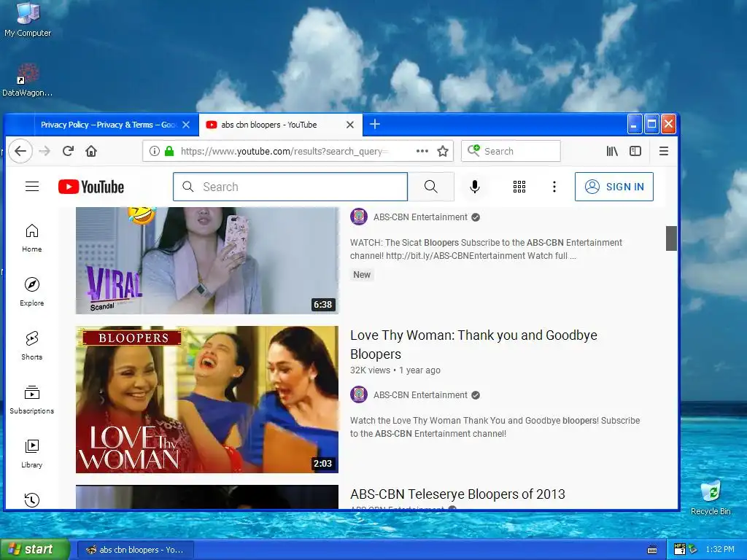
Task: Go back using the browser back arrow
Action: click(20, 151)
